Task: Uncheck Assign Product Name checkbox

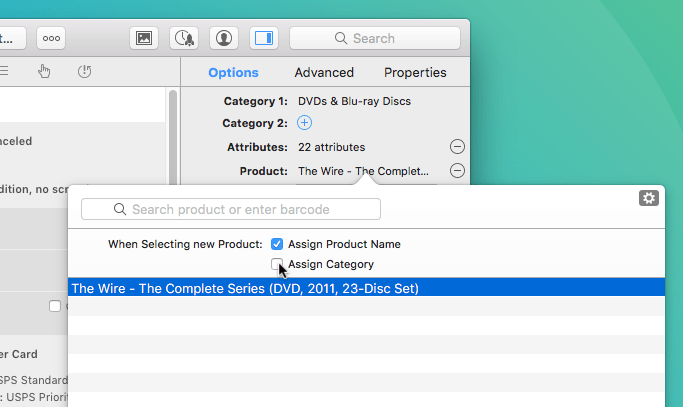Action: (277, 244)
